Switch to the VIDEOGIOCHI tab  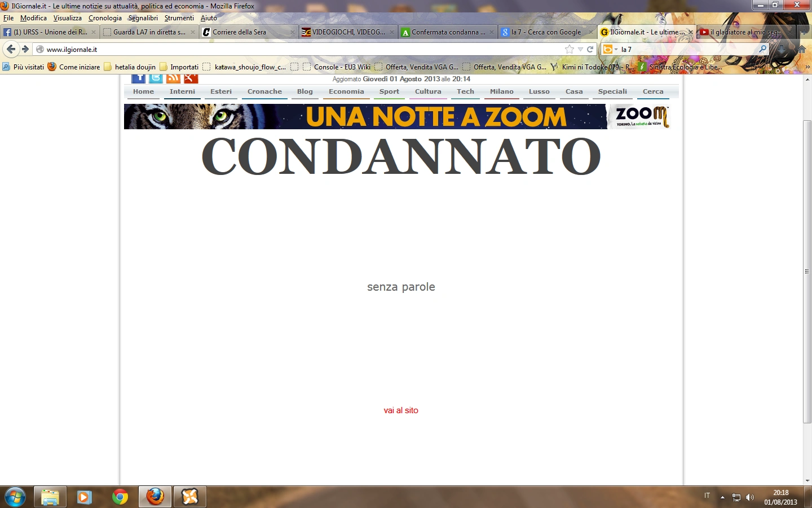click(348, 32)
